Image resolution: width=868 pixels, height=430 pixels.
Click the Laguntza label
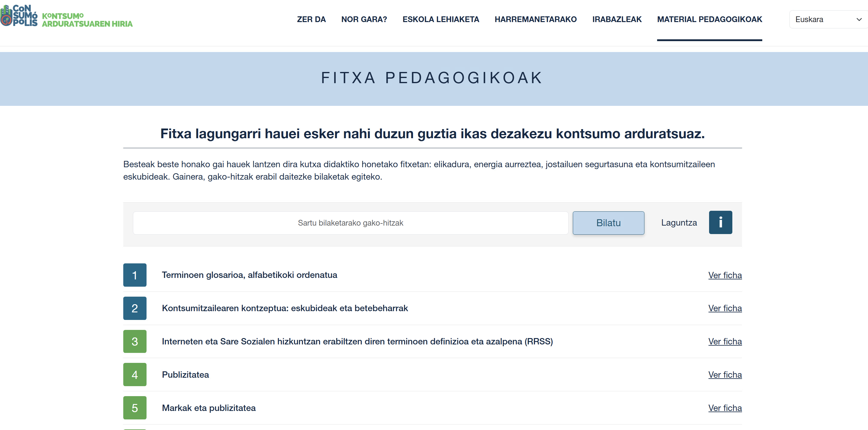(679, 223)
